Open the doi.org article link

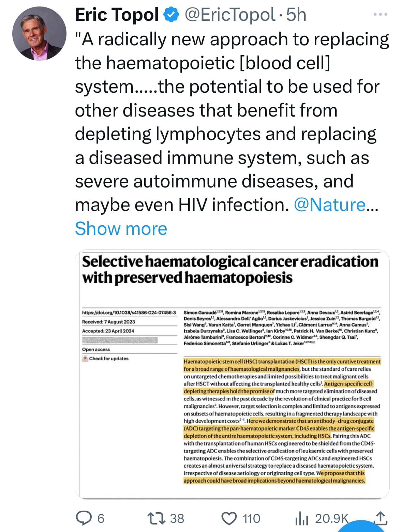coord(129,313)
